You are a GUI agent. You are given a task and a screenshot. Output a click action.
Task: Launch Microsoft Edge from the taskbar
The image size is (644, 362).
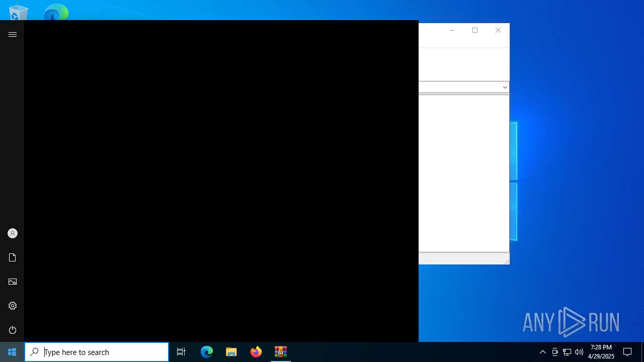(207, 352)
